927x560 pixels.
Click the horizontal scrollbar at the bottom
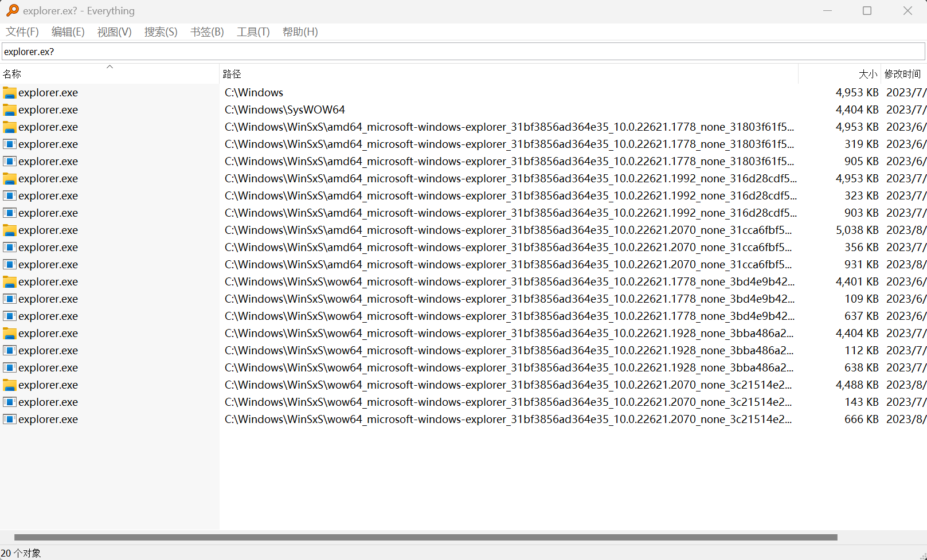(425, 538)
